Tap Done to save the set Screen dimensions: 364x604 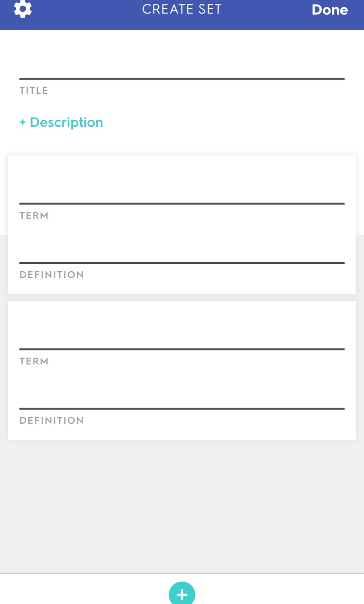330,10
